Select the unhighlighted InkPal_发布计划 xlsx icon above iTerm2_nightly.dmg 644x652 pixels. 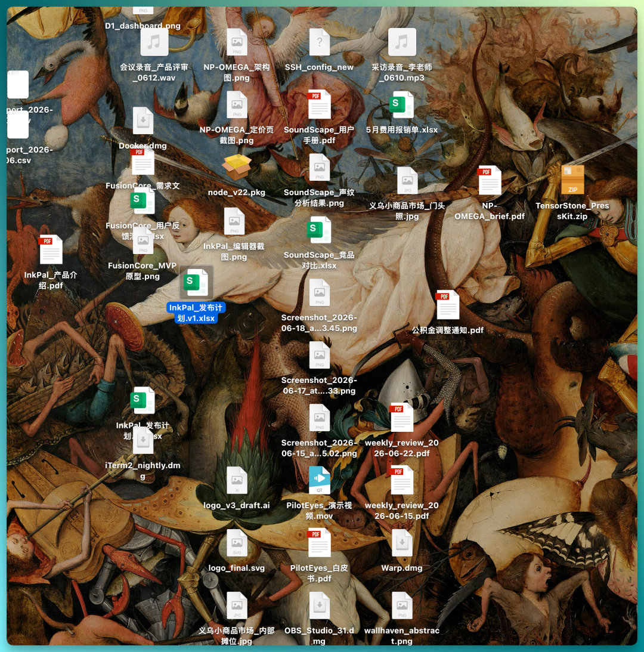point(143,400)
